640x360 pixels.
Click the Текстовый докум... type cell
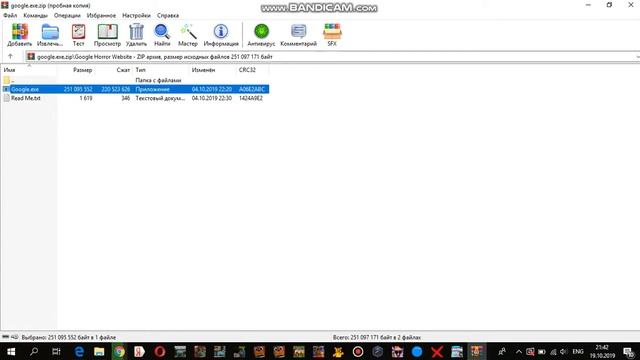click(x=160, y=98)
